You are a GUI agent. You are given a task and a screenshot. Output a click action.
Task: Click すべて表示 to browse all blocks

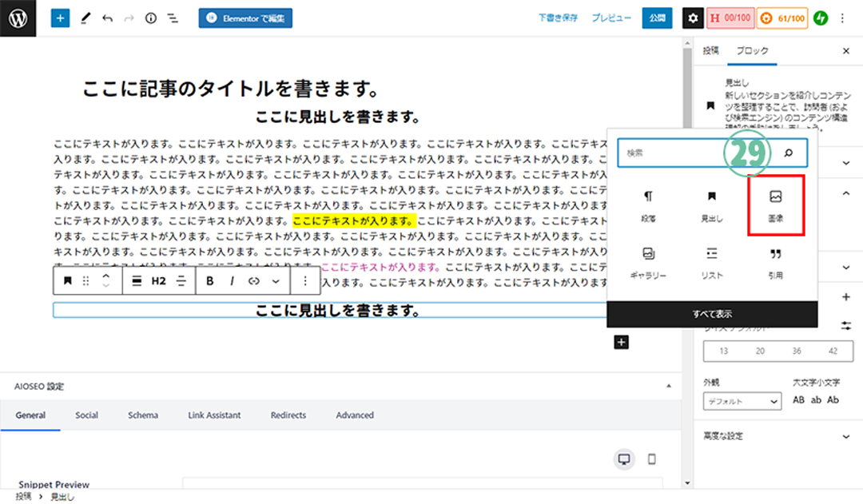point(712,314)
